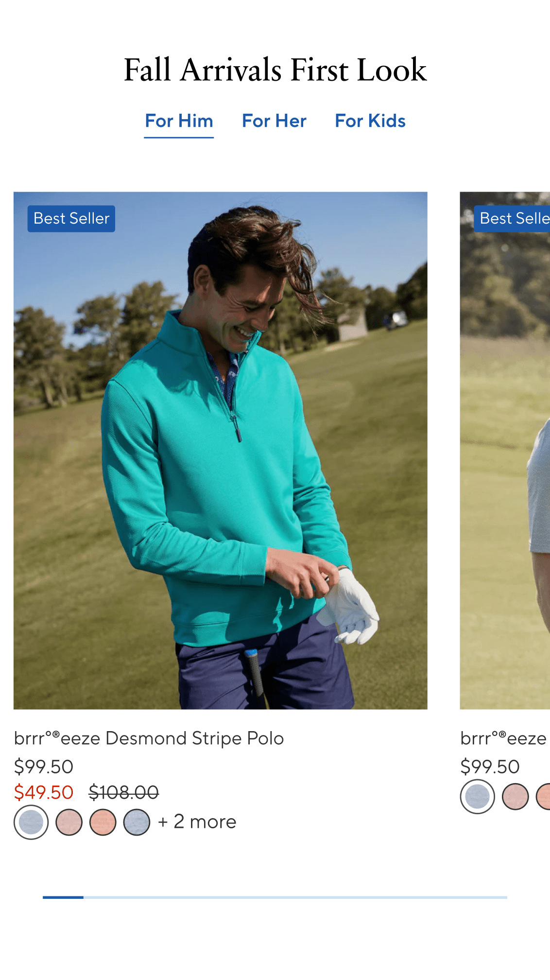Select the second product's selected blue-gray swatch
550x980 pixels.
click(478, 797)
